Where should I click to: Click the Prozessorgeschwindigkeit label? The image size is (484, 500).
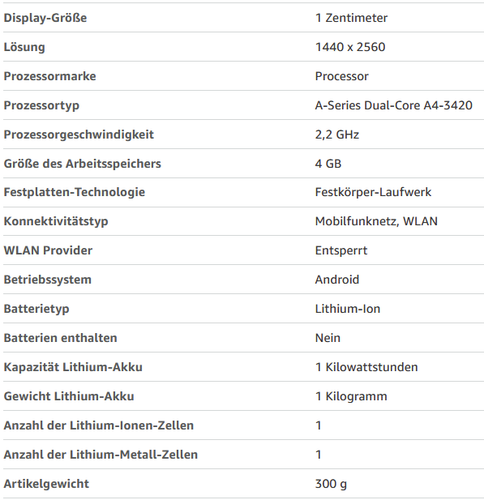coord(79,134)
